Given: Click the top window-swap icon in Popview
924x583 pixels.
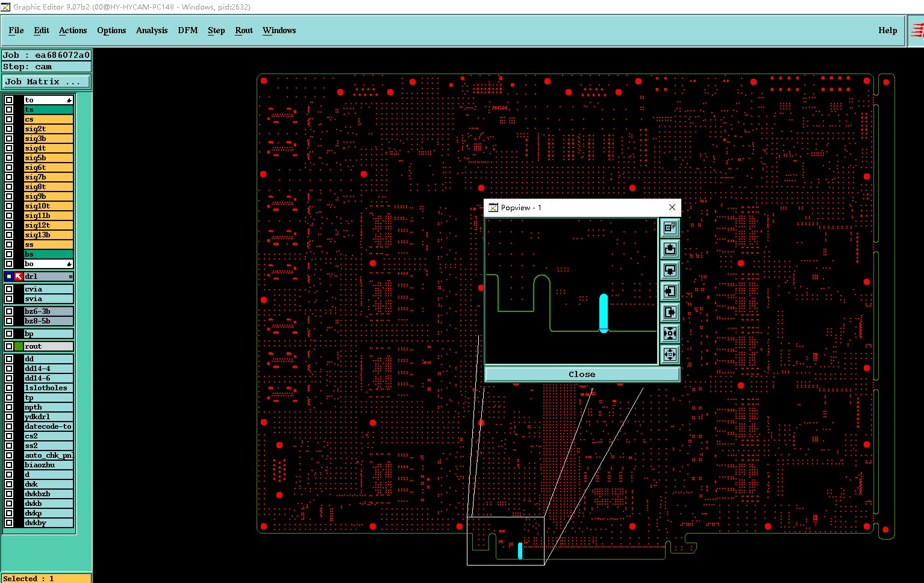Looking at the screenshot, I should pyautogui.click(x=670, y=228).
